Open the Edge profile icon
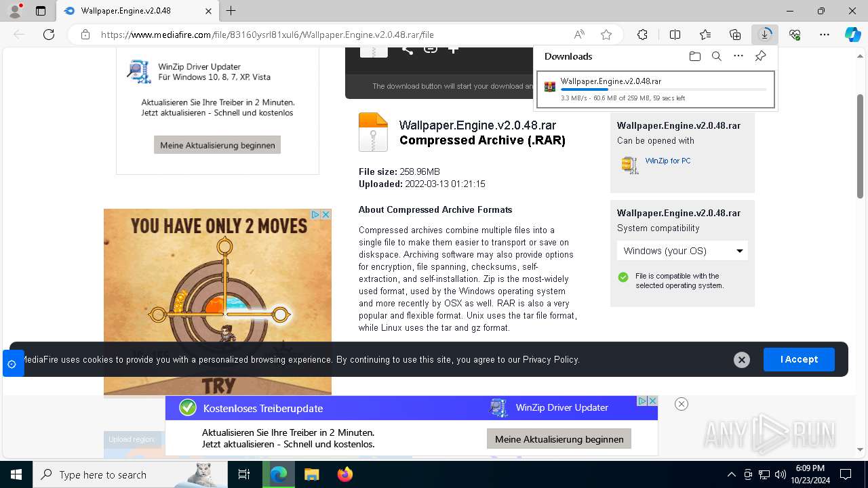Image resolution: width=868 pixels, height=488 pixels. coord(15,11)
